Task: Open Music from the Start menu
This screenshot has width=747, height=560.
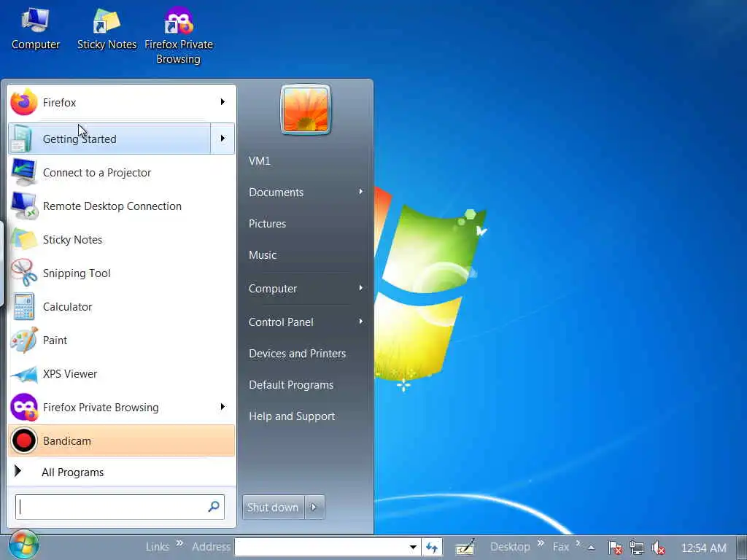Action: pyautogui.click(x=263, y=254)
